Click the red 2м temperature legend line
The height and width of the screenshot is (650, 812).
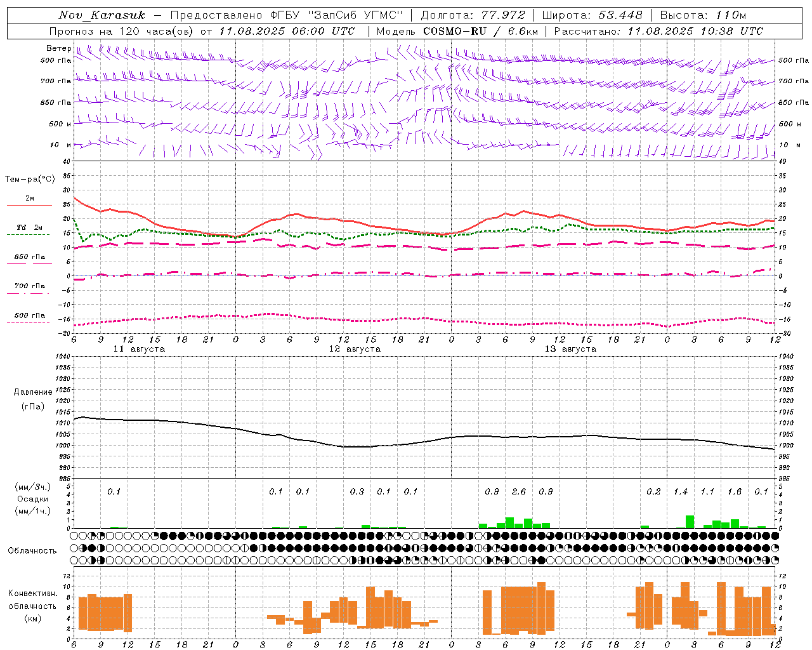point(29,205)
